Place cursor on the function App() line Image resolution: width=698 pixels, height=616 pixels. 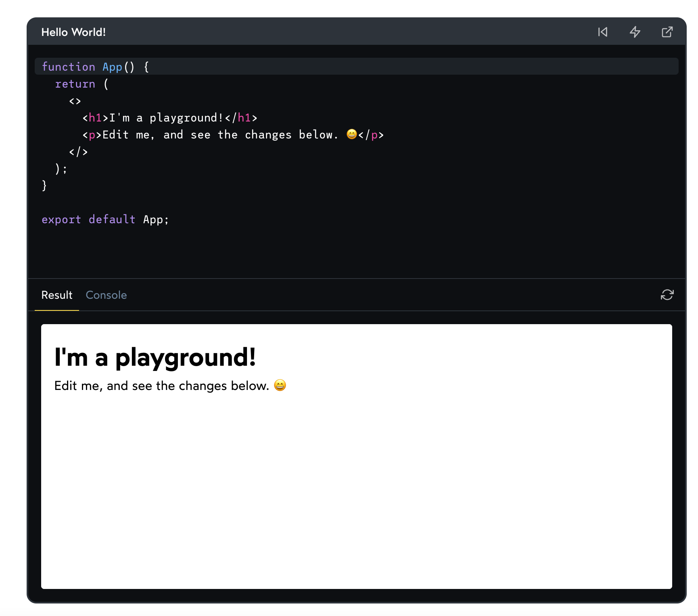point(95,67)
